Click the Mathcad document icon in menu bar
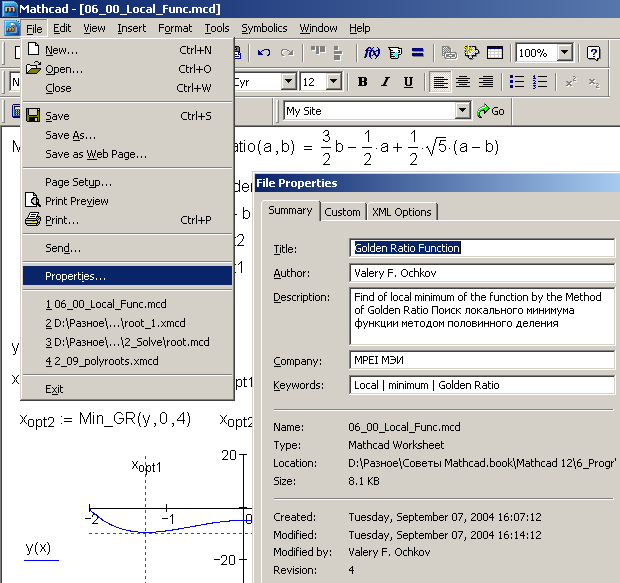The height and width of the screenshot is (583, 620). point(11,28)
